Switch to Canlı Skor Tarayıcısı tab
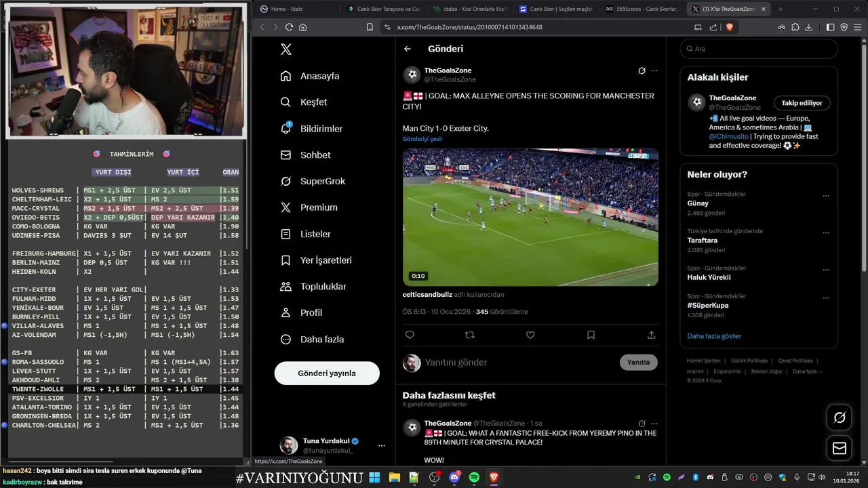Screen dimensions: 868x488 (383, 9)
